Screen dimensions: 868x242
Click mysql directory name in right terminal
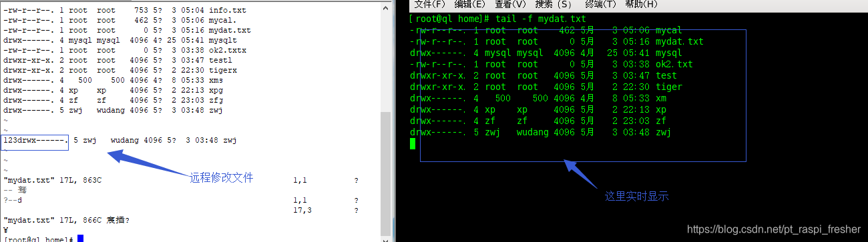pyautogui.click(x=669, y=53)
